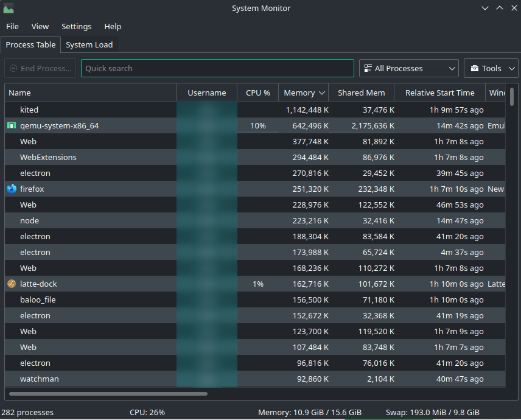The image size is (521, 420).
Task: Click the qemu-system-x86_64 process icon
Action: (12, 125)
